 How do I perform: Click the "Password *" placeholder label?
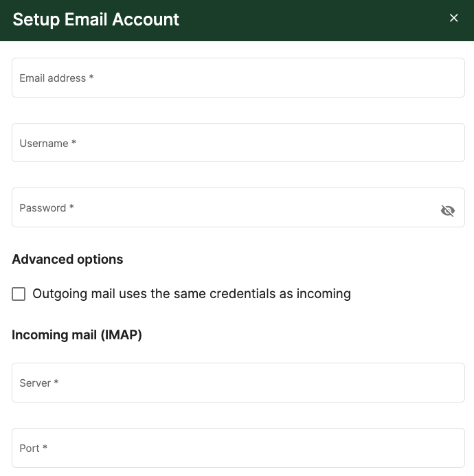(x=47, y=208)
